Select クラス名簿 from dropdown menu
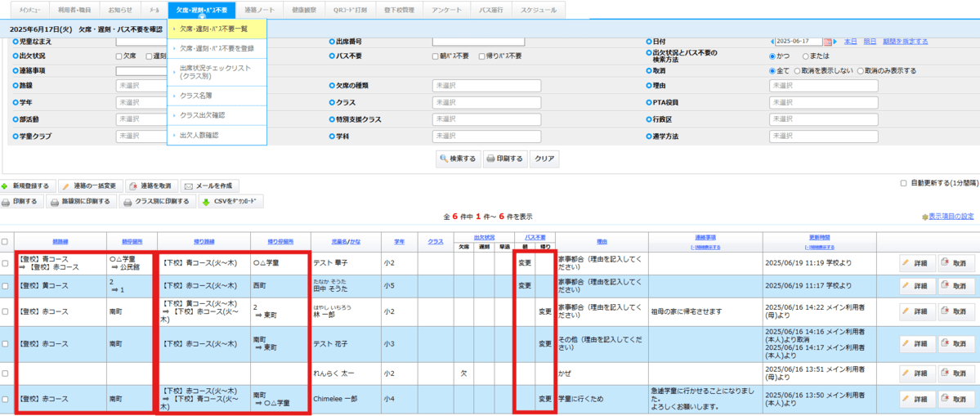980x416 pixels. click(x=217, y=96)
